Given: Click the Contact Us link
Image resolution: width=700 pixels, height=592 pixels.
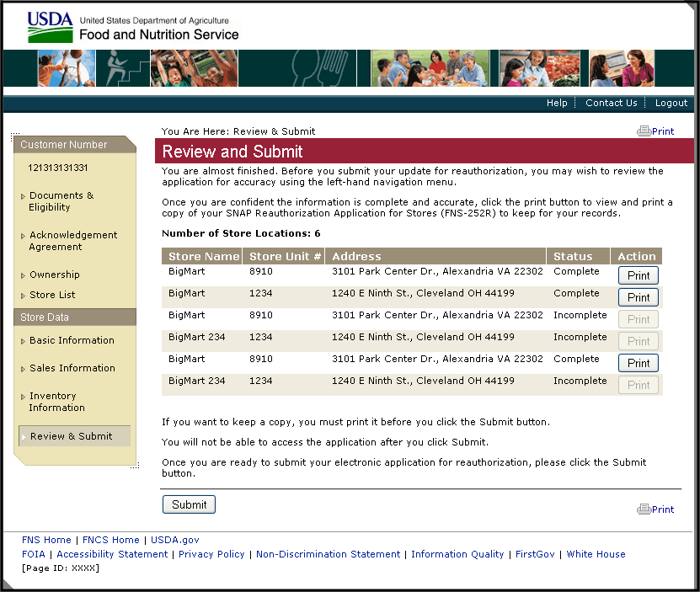Looking at the screenshot, I should [611, 103].
